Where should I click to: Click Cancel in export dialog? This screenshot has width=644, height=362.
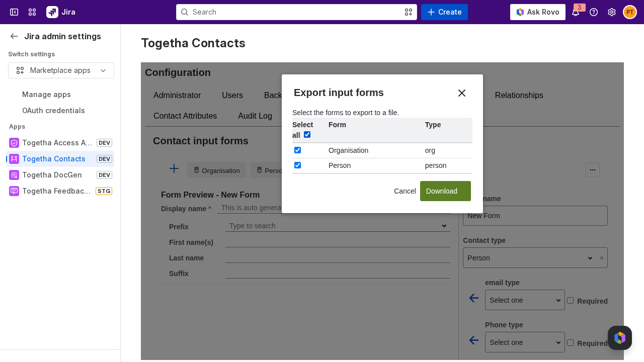coord(405,191)
